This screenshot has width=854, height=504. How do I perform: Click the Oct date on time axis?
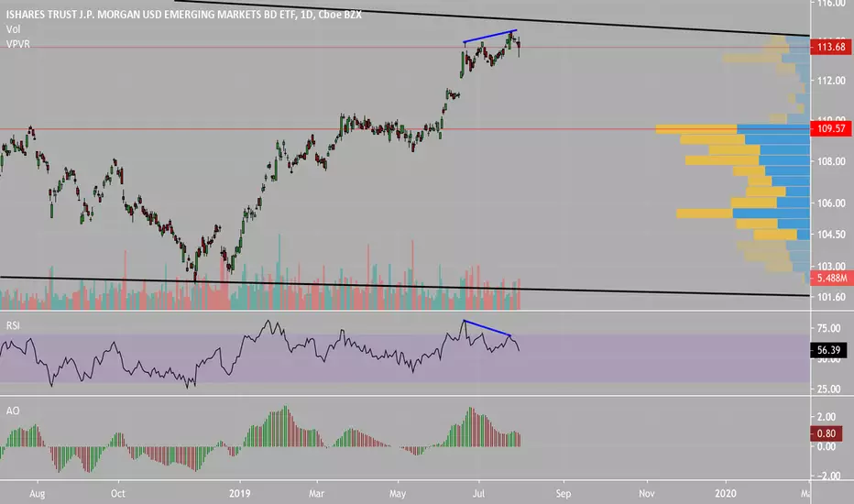click(117, 494)
